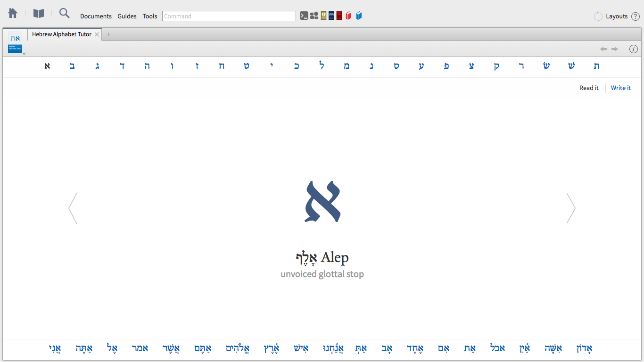Image resolution: width=644 pixels, height=362 pixels.
Task: Click inside the Command input field
Action: pos(229,16)
